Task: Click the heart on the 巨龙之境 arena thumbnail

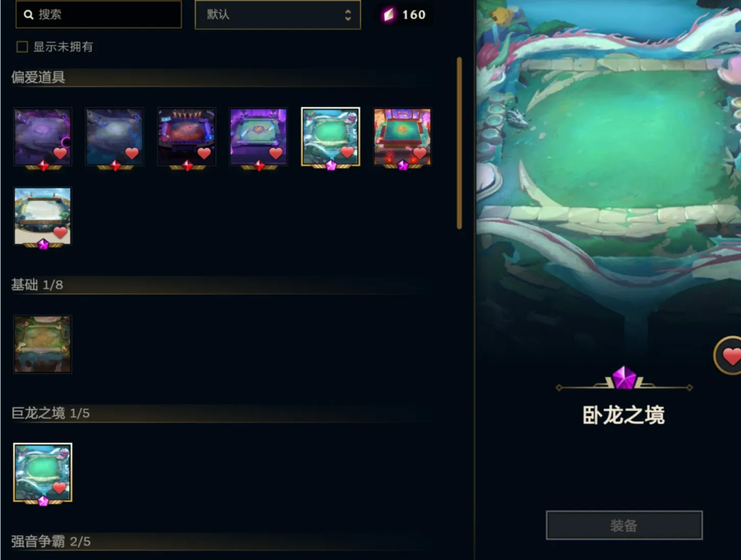Action: coord(60,488)
